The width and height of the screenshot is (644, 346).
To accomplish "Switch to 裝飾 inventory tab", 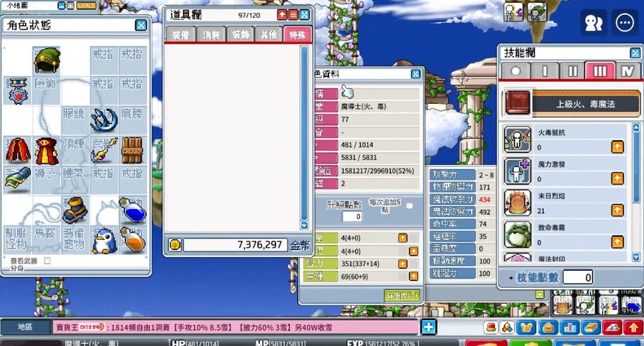I will 240,35.
